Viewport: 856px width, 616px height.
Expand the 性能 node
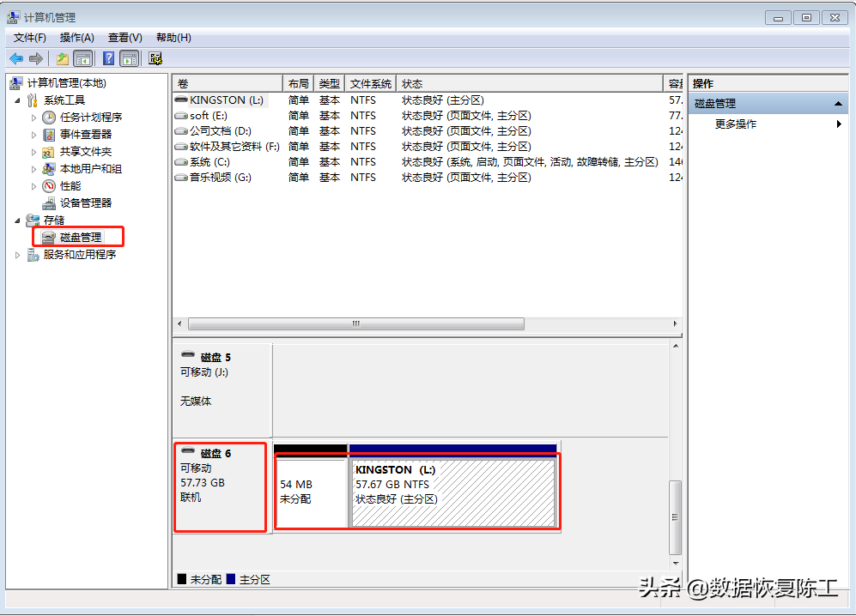coord(33,186)
